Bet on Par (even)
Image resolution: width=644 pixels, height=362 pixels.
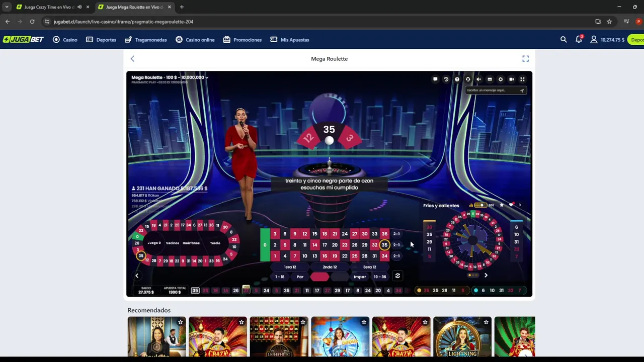tap(300, 277)
